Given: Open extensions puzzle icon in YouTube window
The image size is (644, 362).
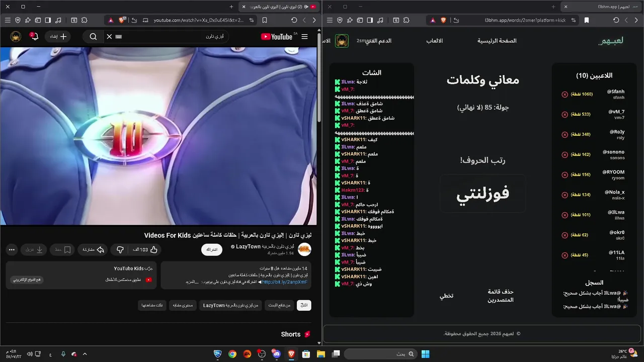Looking at the screenshot, I should (84, 20).
